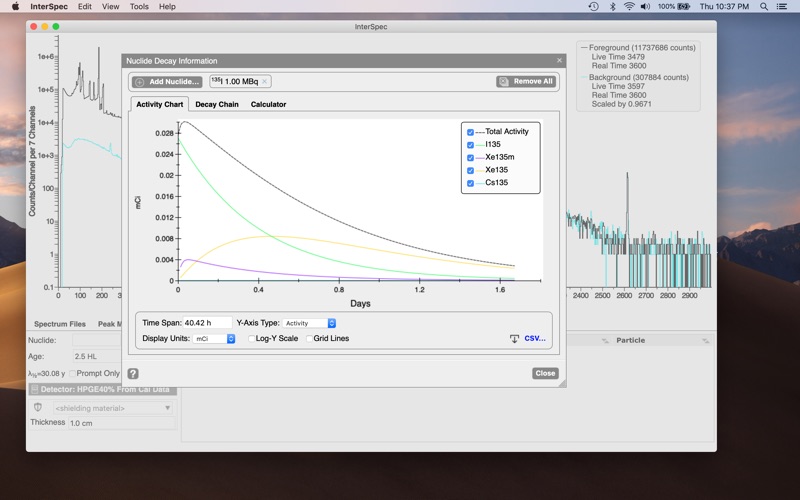The width and height of the screenshot is (800, 500).
Task: Click the volume speaker icon
Action: [x=645, y=7]
